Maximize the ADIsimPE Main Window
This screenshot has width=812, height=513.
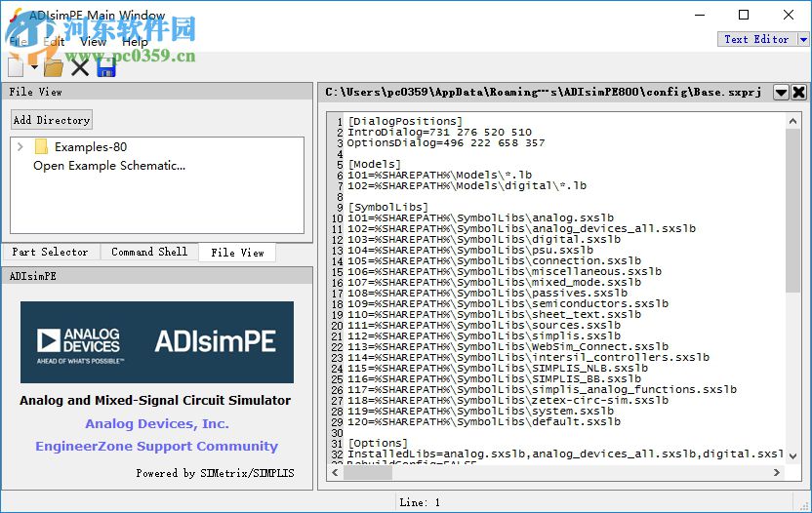744,15
